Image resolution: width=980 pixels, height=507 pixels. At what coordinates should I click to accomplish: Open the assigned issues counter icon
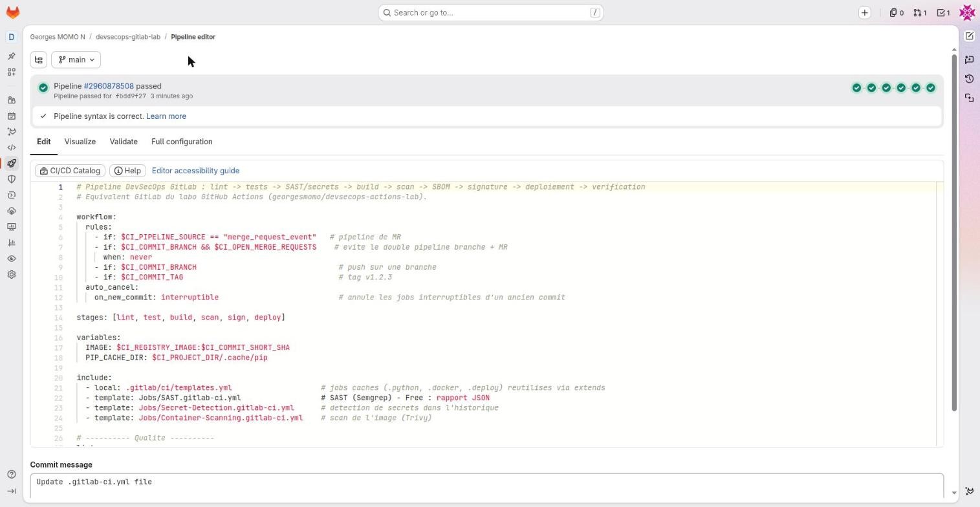pos(897,12)
